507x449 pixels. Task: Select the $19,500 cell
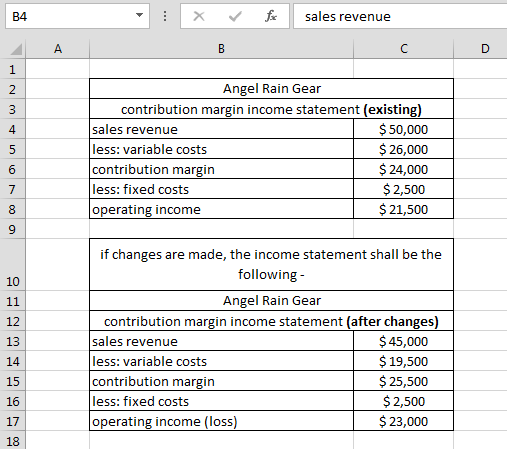[x=403, y=361]
